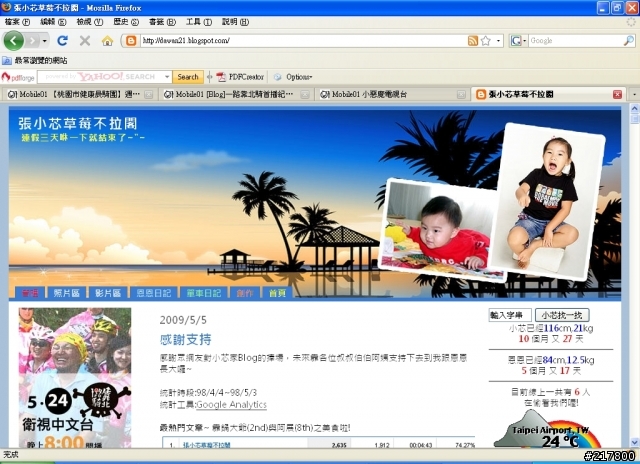Go to the Home page icon
Screen dimensions: 640x464
pos(107,40)
